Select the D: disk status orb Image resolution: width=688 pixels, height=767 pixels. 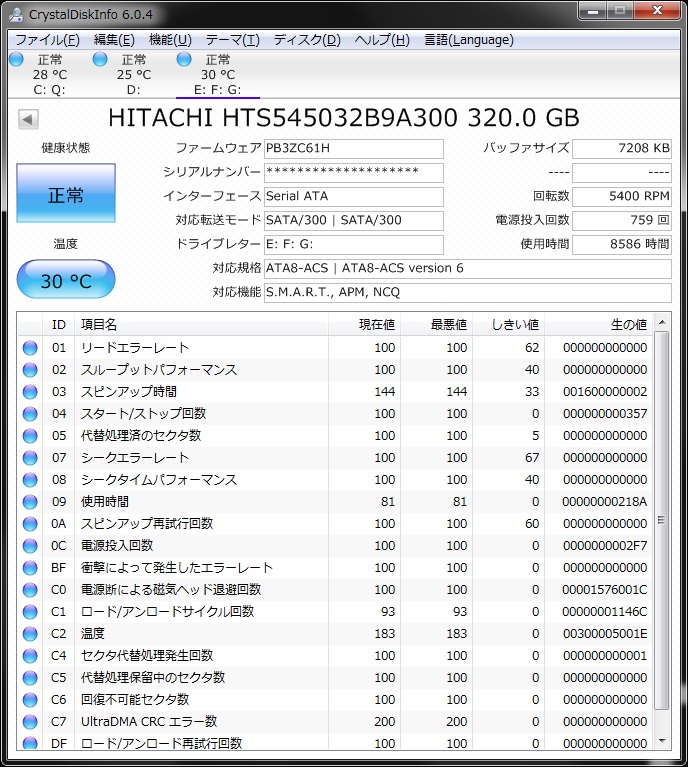(x=100, y=60)
